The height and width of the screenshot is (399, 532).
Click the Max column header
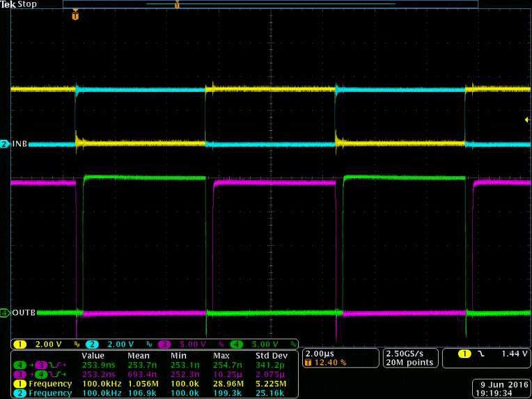[221, 356]
